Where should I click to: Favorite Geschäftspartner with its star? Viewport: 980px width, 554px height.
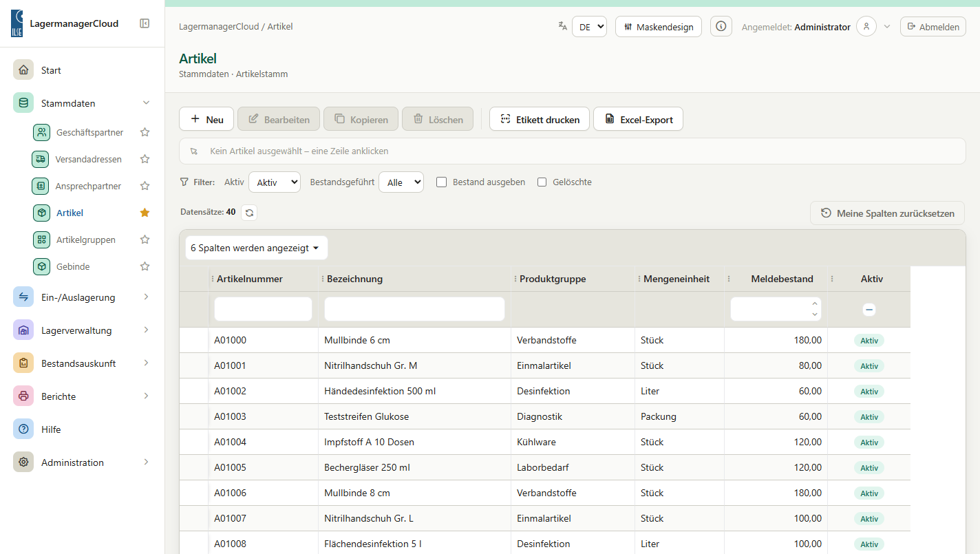[145, 132]
